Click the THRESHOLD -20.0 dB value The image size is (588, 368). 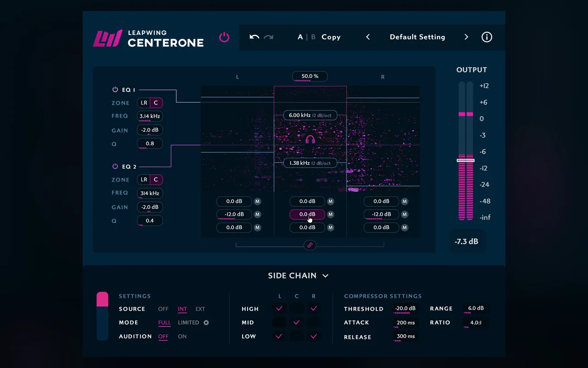[406, 309]
